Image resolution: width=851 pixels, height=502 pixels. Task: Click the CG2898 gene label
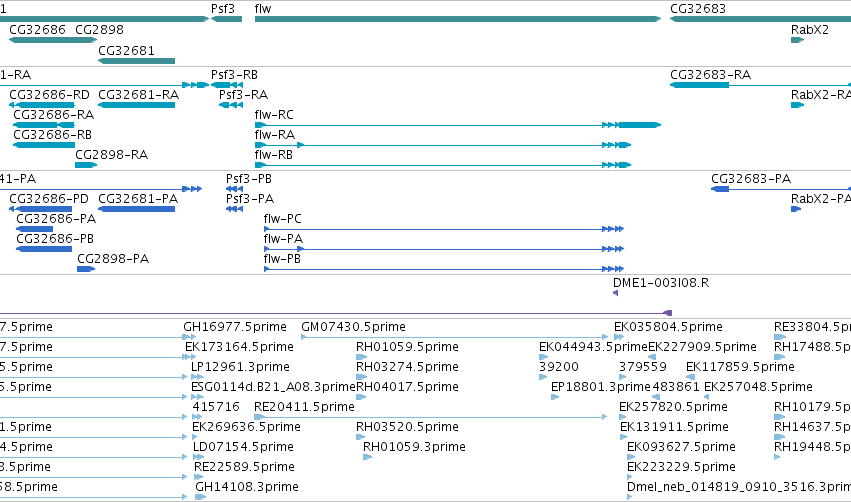click(99, 30)
